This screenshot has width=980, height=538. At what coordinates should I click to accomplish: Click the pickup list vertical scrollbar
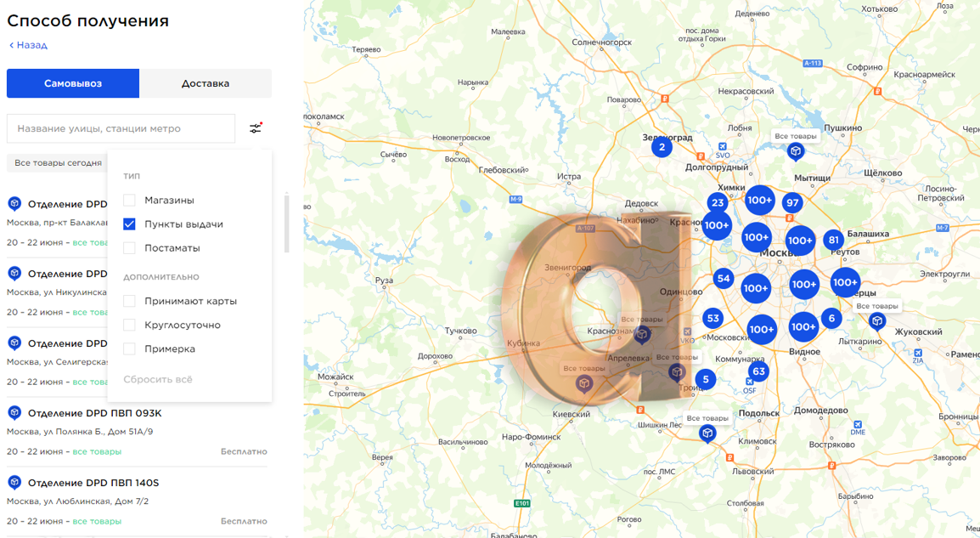pyautogui.click(x=287, y=224)
